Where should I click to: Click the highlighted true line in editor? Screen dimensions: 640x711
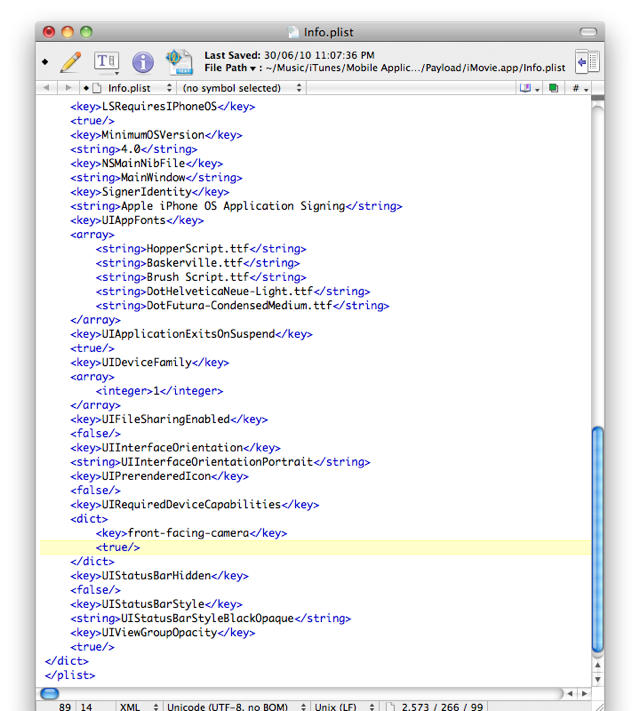[x=119, y=548]
